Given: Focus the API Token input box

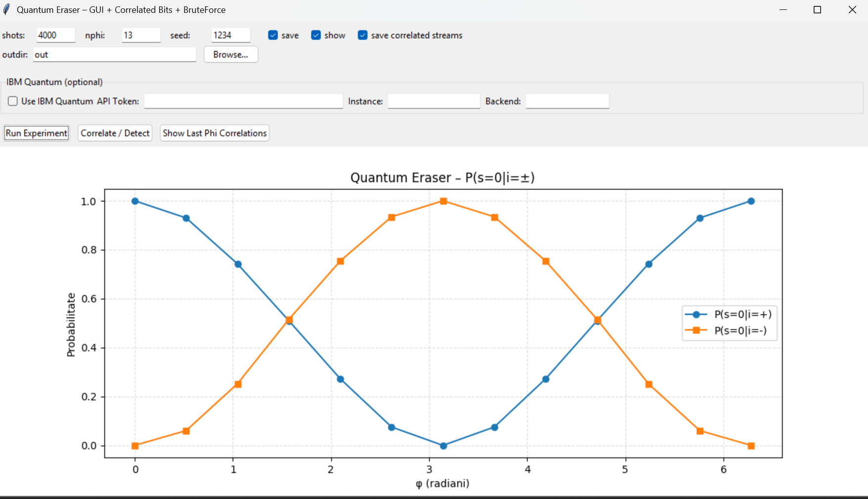Looking at the screenshot, I should tap(243, 101).
